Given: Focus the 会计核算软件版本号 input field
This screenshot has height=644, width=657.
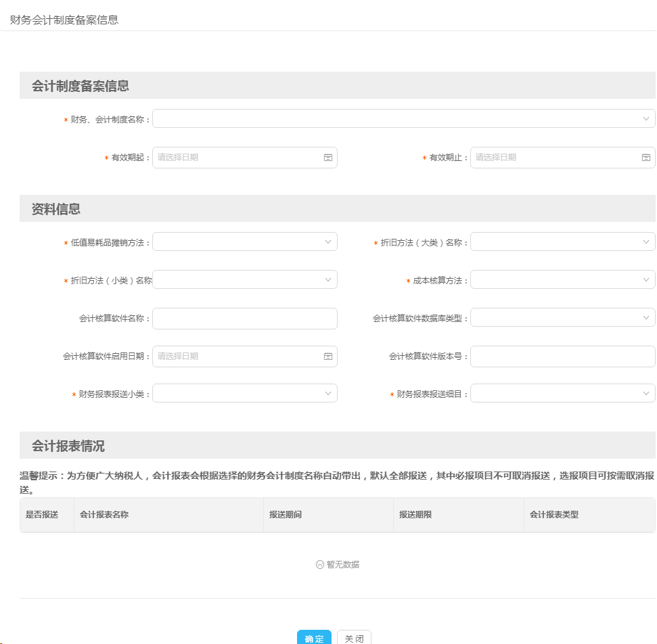Looking at the screenshot, I should click(562, 356).
